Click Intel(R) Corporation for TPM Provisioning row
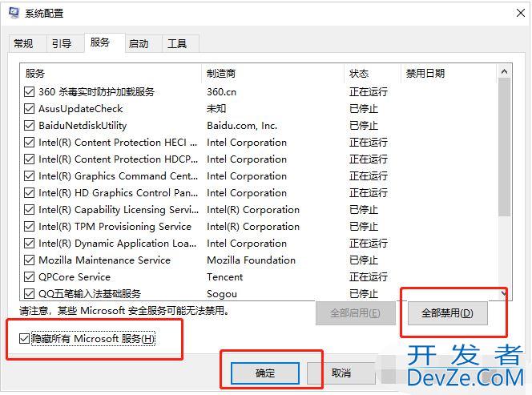Screen dimensions: 532x395 [x=253, y=227]
